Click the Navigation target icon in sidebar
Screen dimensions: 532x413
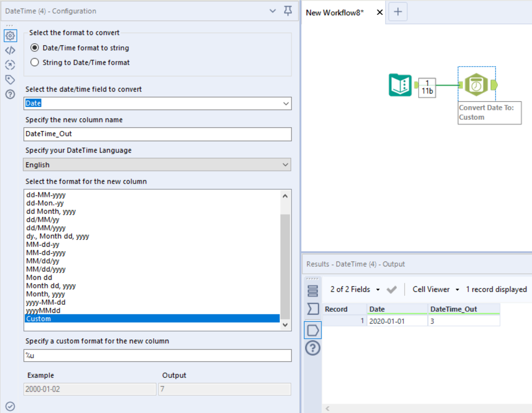[10, 65]
